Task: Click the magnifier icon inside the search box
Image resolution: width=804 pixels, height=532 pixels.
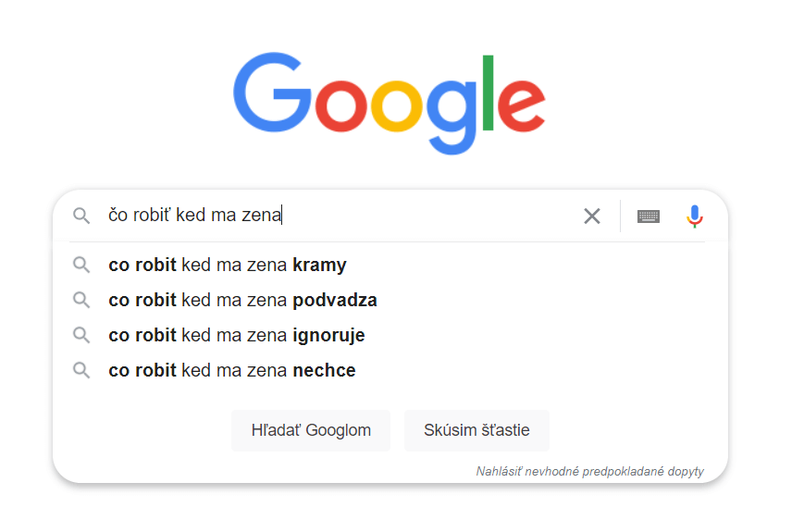Action: coord(81,216)
